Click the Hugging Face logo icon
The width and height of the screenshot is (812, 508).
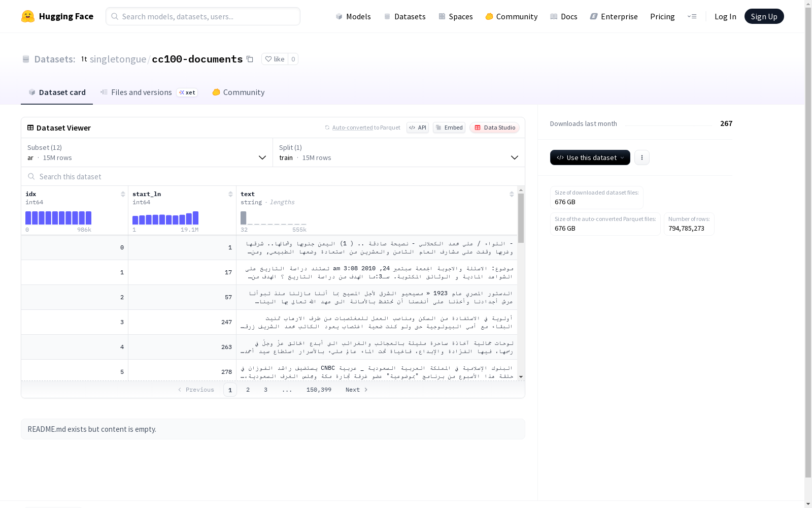click(28, 16)
